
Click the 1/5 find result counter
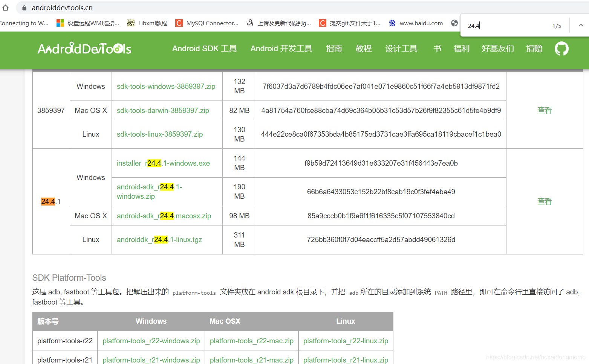coord(557,26)
